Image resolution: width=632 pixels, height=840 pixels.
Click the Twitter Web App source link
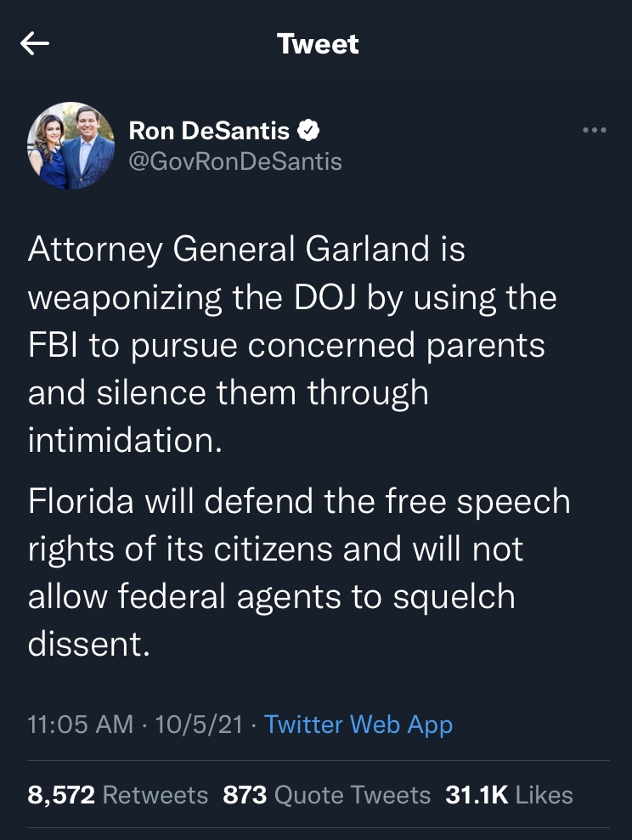pyautogui.click(x=358, y=724)
